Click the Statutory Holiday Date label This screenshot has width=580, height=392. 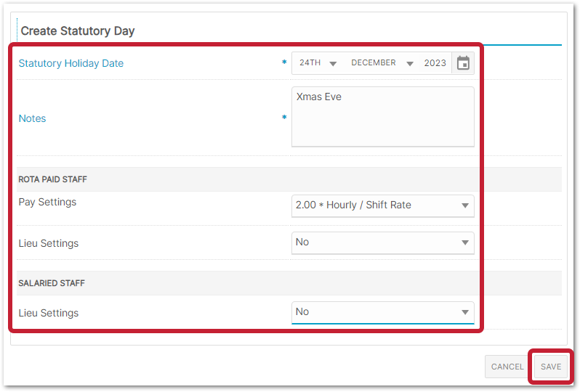(x=71, y=64)
